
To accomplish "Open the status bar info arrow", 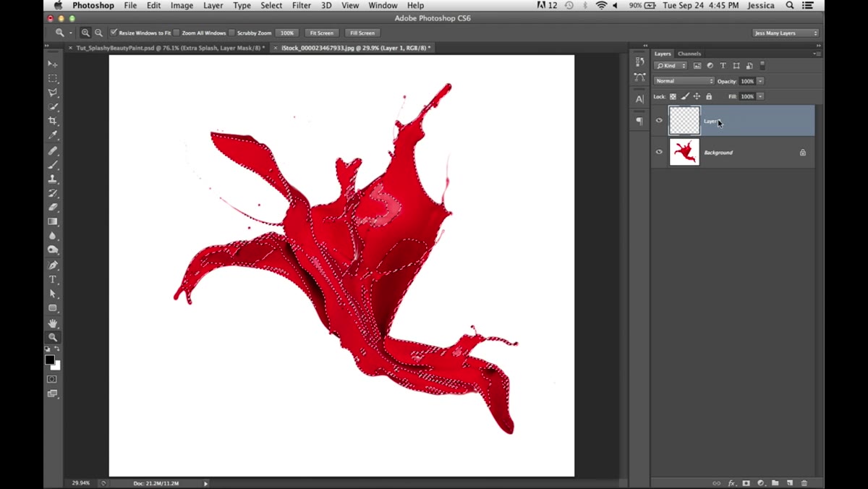I will (x=205, y=483).
